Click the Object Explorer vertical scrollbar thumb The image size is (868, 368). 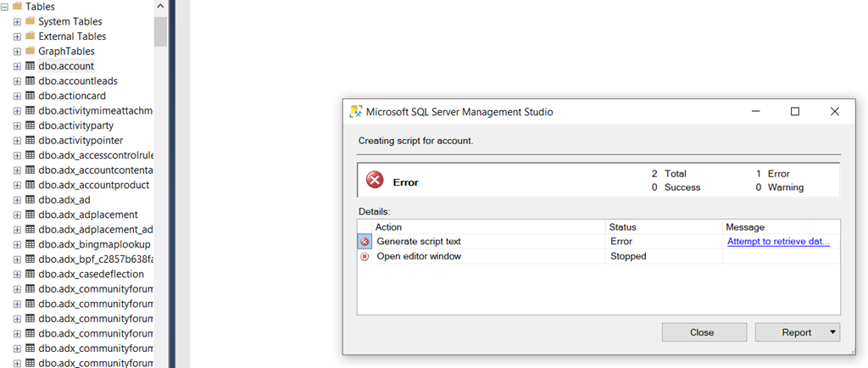click(160, 31)
